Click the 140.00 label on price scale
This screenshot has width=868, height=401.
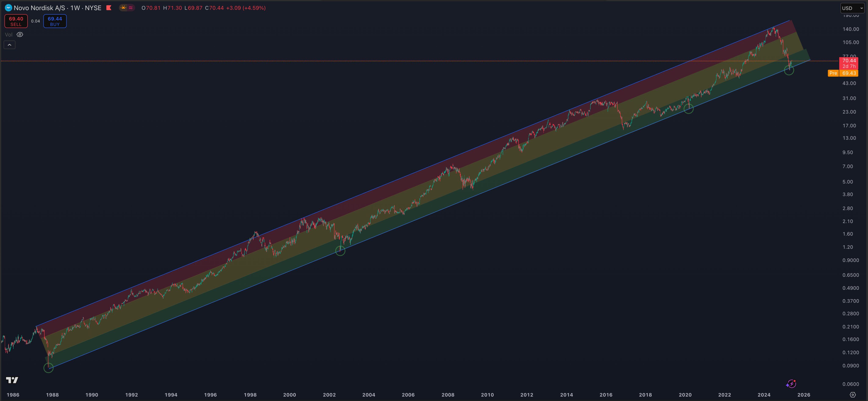click(850, 29)
